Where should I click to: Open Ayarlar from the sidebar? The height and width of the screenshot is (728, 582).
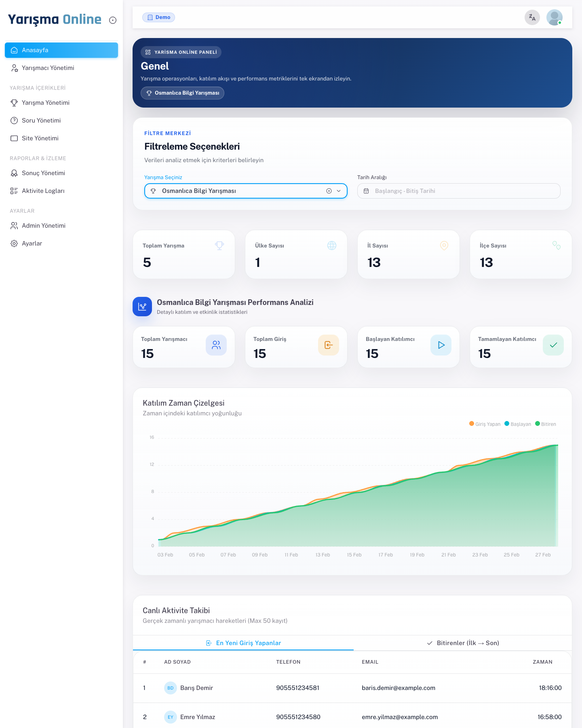click(61, 243)
